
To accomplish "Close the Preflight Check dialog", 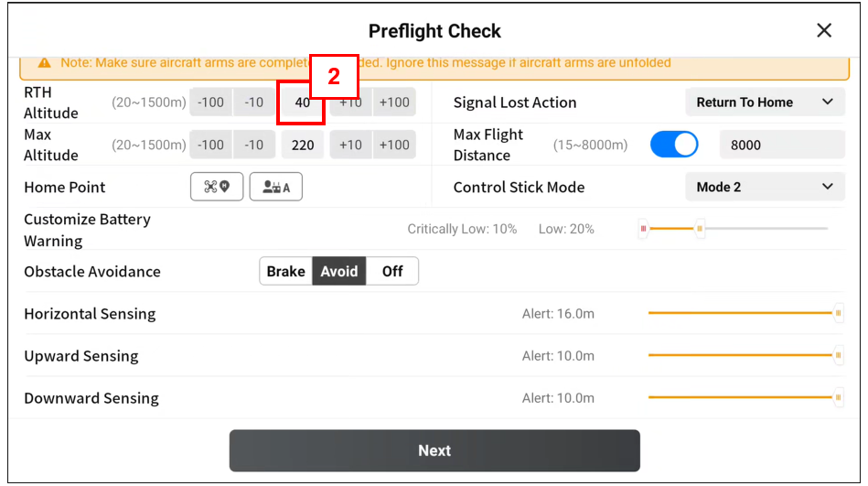I will tap(824, 30).
